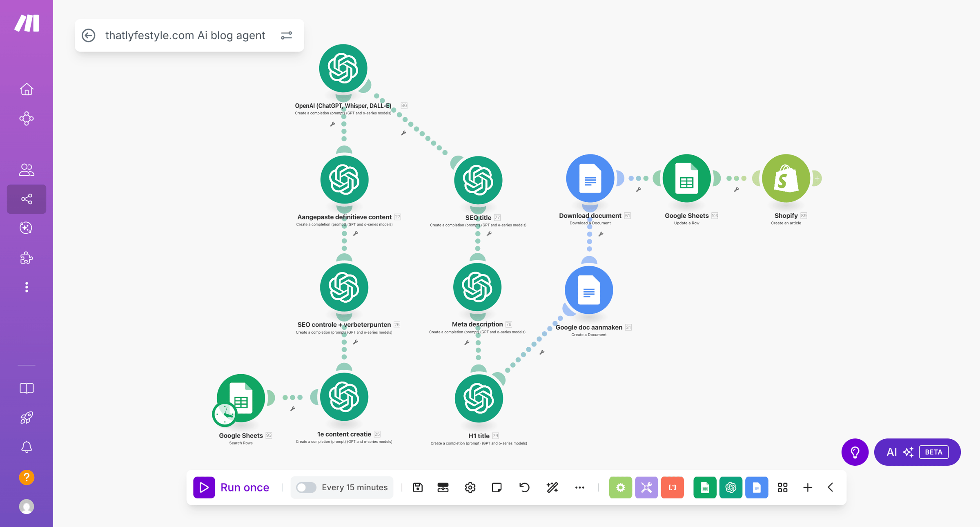Click the undo arrow icon
980x527 pixels.
click(524, 487)
